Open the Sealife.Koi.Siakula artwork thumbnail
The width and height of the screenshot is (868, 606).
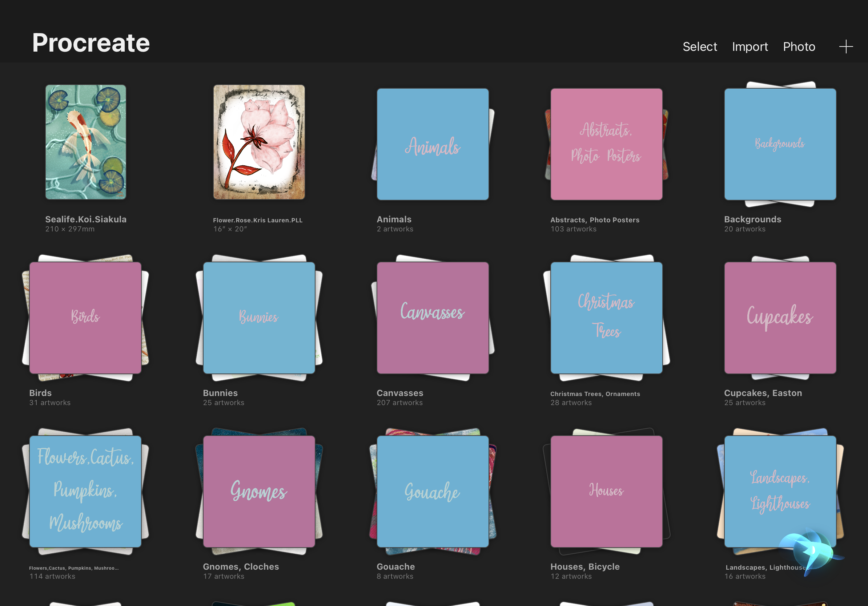86,142
